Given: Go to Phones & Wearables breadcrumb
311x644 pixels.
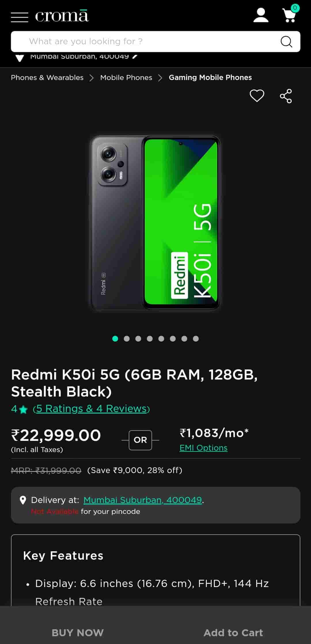Looking at the screenshot, I should [x=47, y=77].
